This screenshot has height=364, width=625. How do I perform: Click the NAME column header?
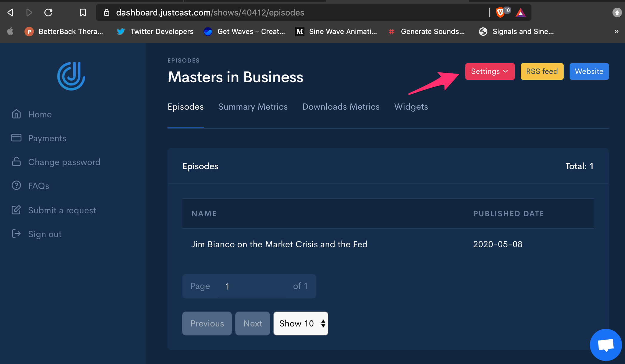tap(204, 214)
